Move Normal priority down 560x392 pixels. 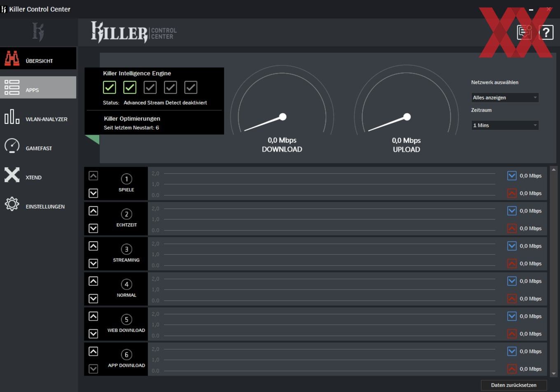pos(93,299)
